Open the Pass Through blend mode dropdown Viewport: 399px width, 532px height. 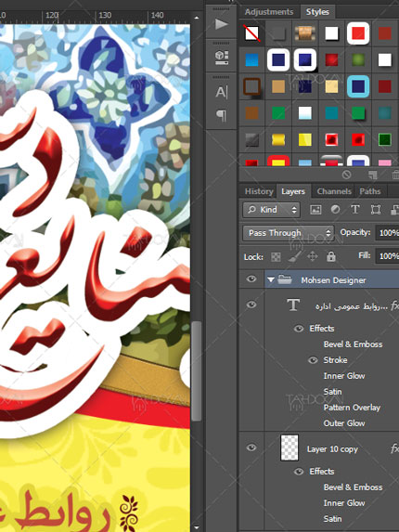pyautogui.click(x=289, y=233)
